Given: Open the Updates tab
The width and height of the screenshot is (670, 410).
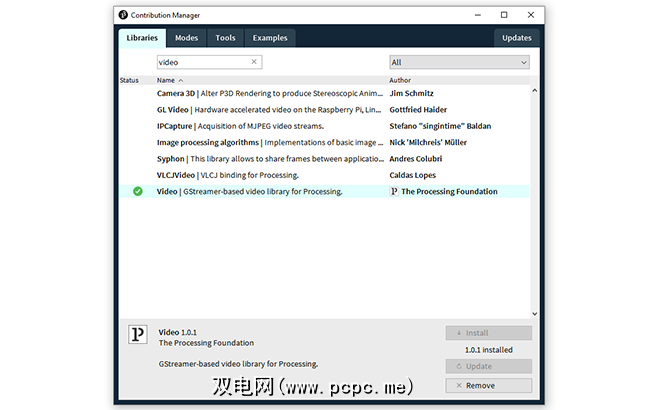Looking at the screenshot, I should pos(517,38).
